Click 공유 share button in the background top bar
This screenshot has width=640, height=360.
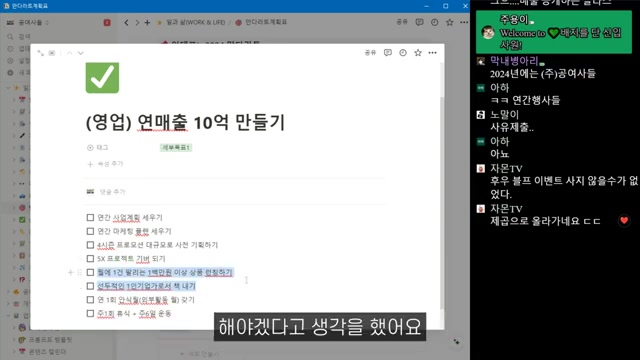tap(402, 22)
